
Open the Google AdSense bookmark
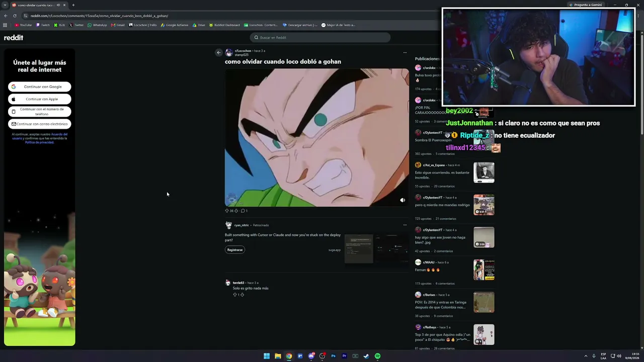(x=175, y=25)
